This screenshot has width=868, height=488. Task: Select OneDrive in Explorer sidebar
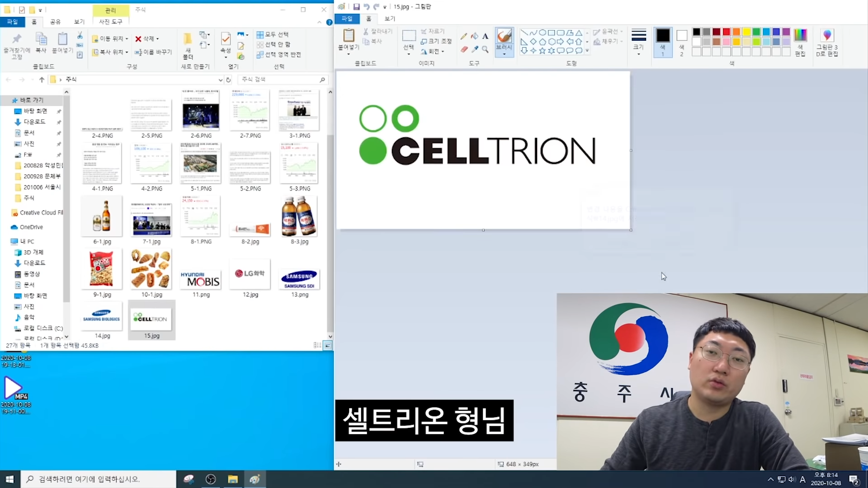[x=31, y=227]
